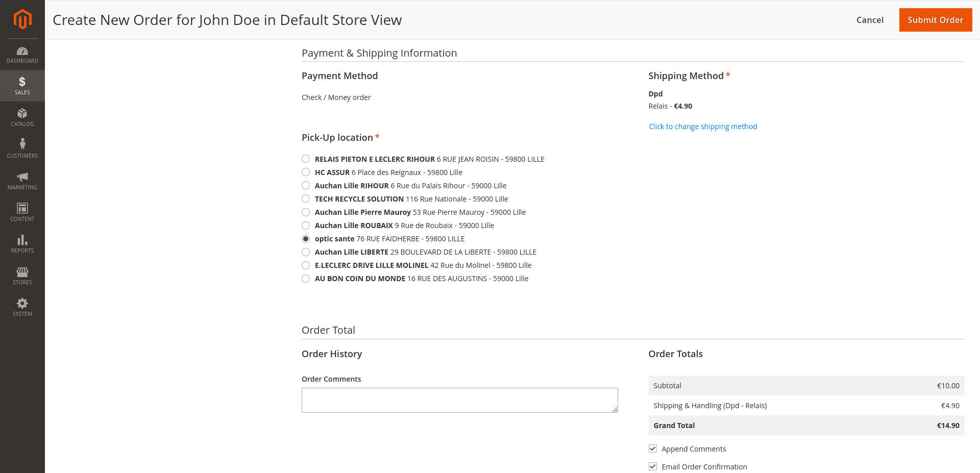This screenshot has height=473, width=980.
Task: Open the Content layout icon
Action: click(x=22, y=208)
